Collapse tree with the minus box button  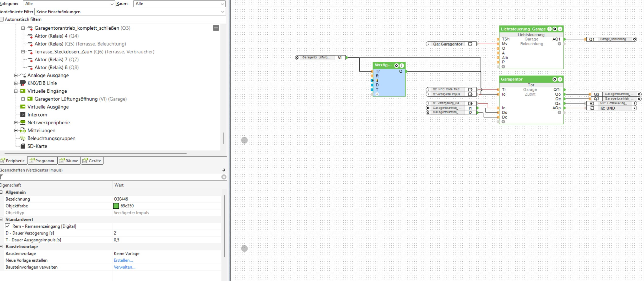216,28
